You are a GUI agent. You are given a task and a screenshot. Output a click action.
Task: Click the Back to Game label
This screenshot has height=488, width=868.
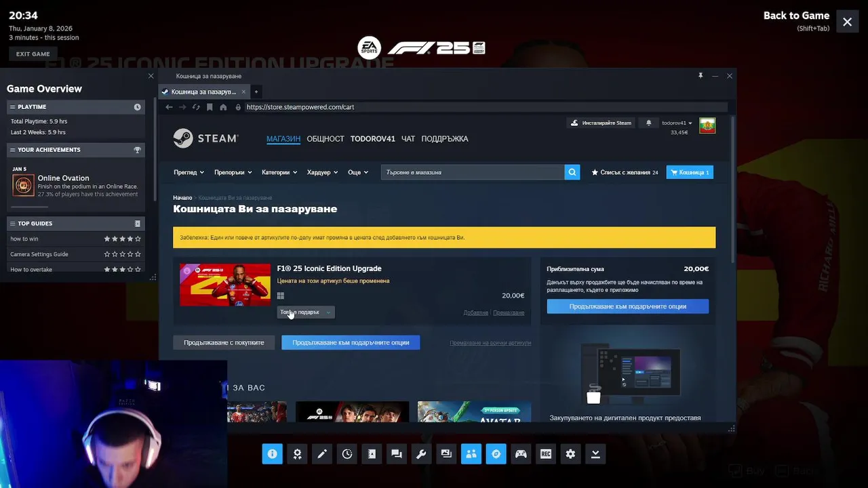[796, 16]
